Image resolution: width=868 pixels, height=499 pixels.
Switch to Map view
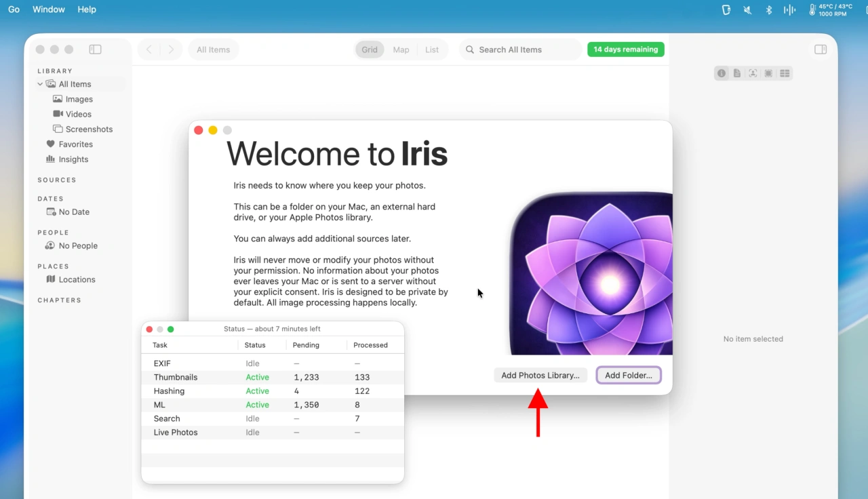point(401,49)
